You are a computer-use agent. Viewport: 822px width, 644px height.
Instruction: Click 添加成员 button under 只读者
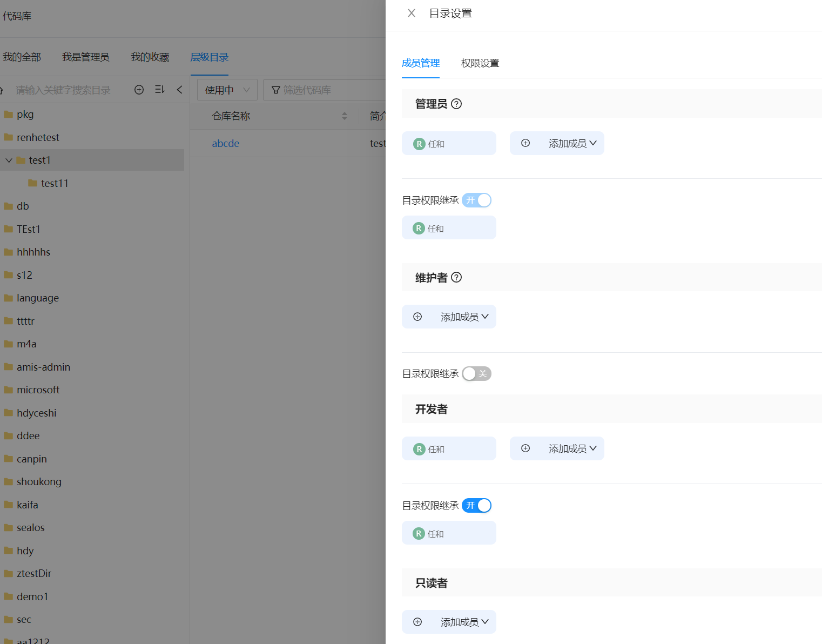pos(449,622)
